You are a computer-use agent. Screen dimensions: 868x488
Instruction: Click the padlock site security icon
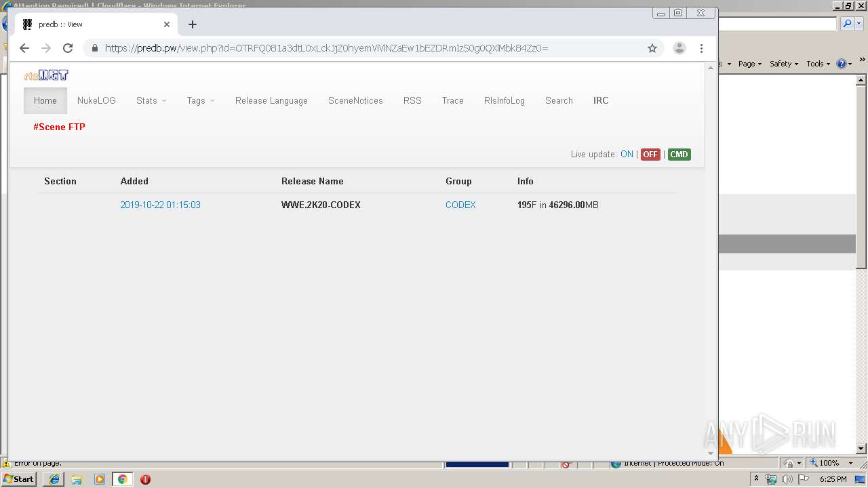click(94, 48)
